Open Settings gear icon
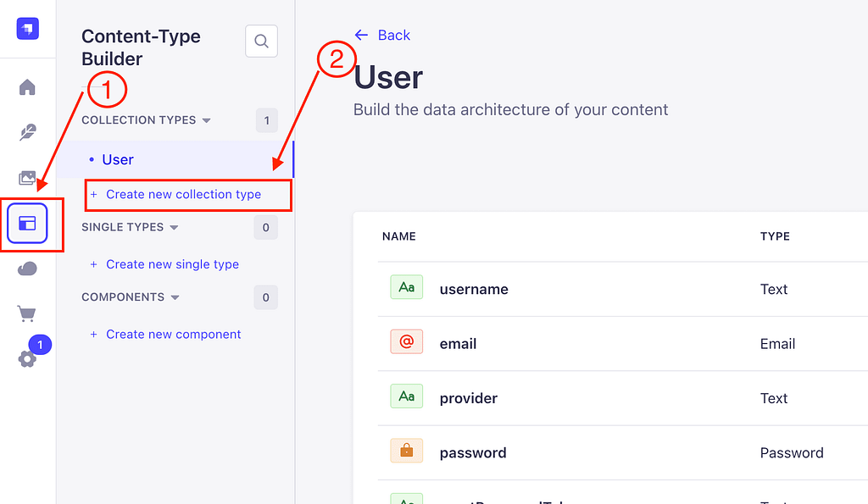Viewport: 868px width, 504px height. click(26, 359)
